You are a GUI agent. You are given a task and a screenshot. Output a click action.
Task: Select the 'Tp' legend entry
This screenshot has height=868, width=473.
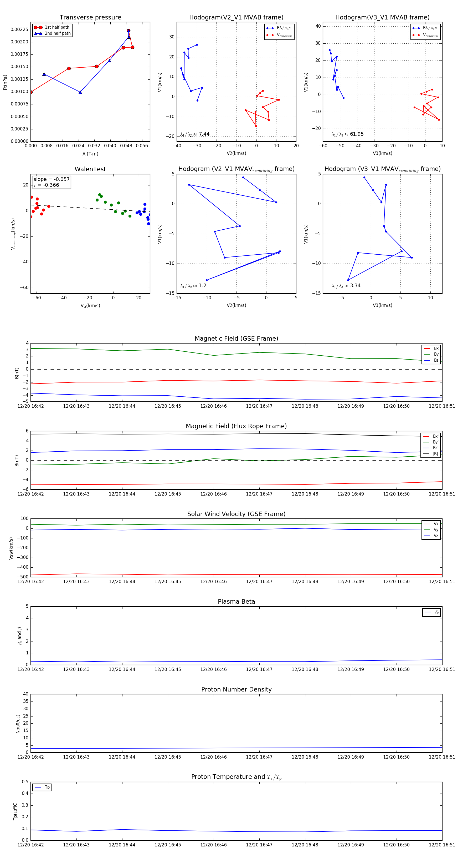point(42,788)
